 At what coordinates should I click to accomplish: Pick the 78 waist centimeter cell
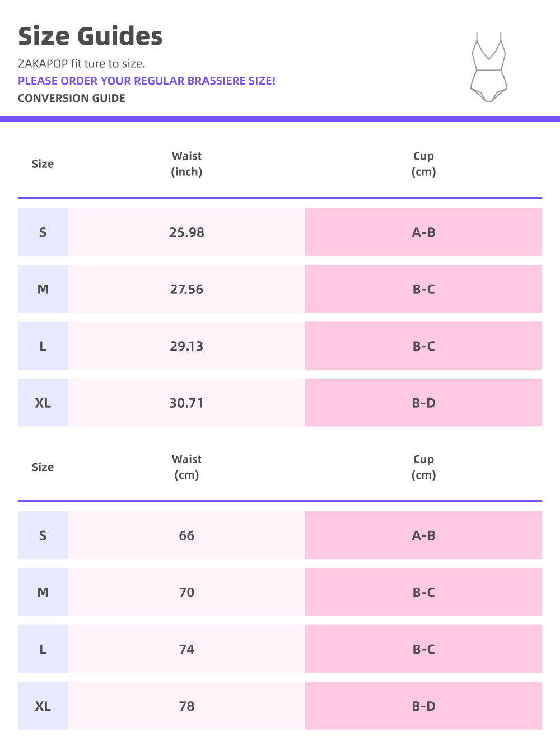[186, 706]
